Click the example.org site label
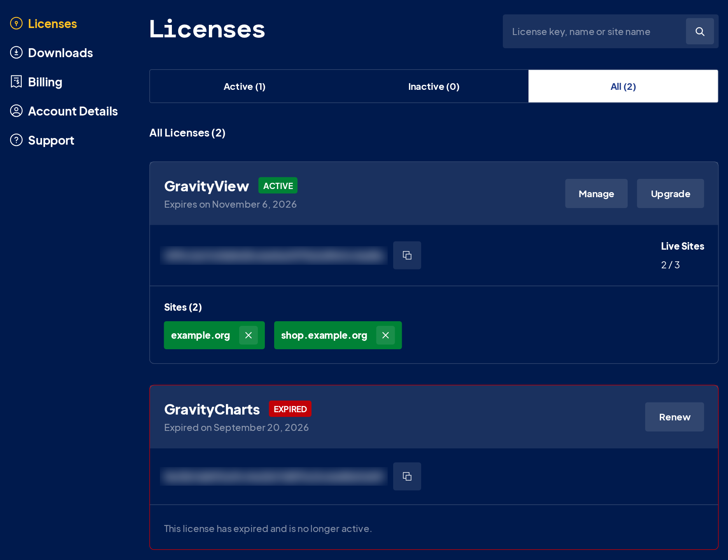The height and width of the screenshot is (560, 728). 200,335
